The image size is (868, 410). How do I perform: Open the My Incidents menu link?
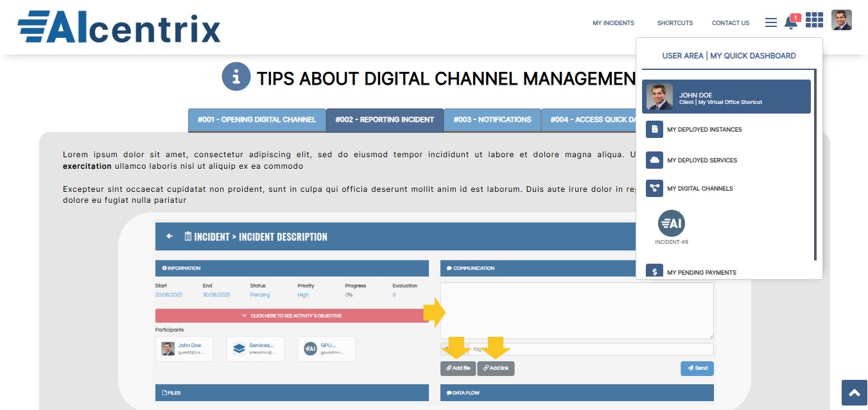tap(613, 23)
